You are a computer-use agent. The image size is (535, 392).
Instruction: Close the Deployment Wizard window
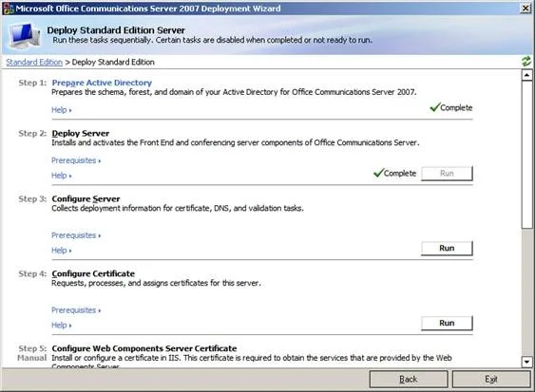coord(525,9)
